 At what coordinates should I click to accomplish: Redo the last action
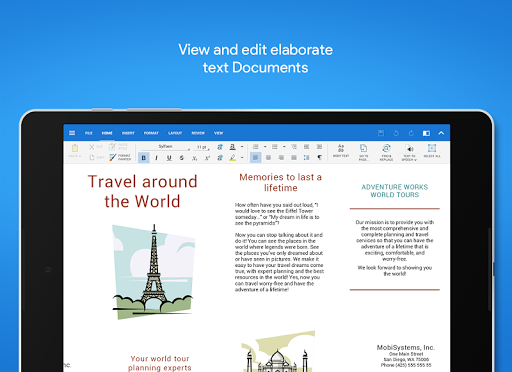pos(411,133)
